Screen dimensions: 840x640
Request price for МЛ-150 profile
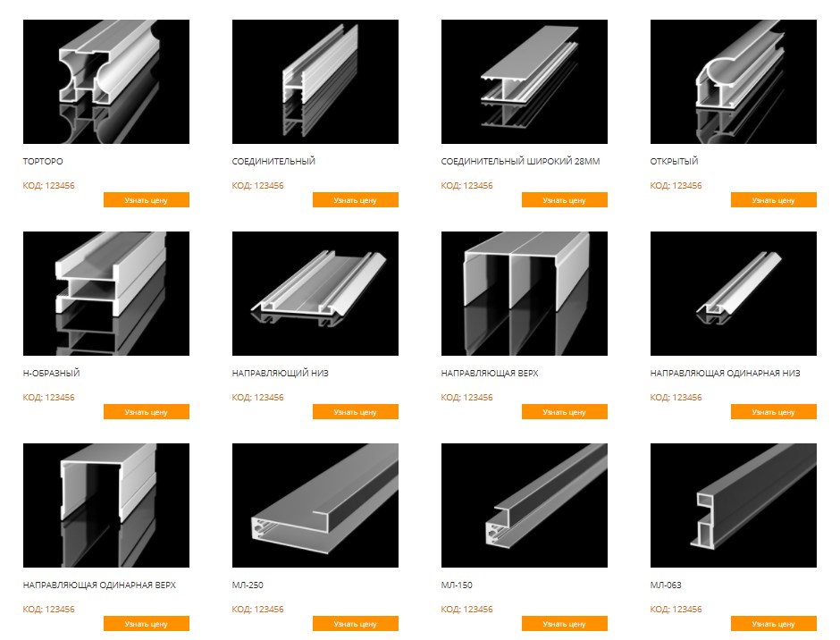pyautogui.click(x=565, y=623)
